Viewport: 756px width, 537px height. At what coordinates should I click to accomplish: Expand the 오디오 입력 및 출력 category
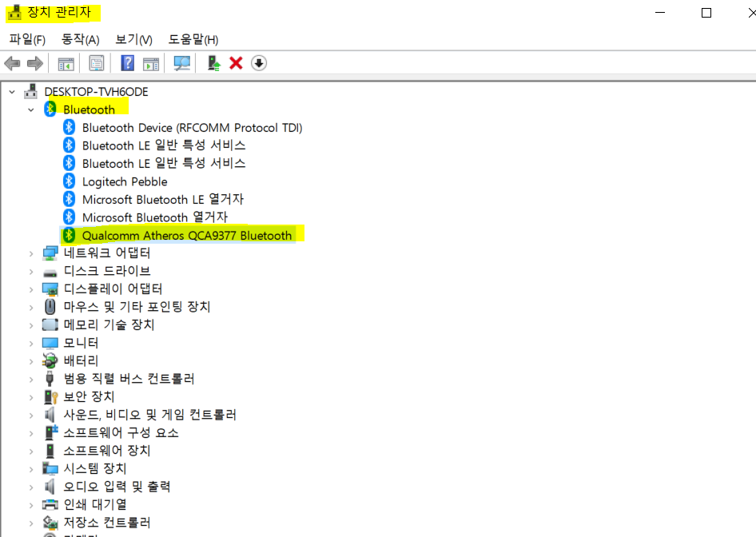click(31, 487)
